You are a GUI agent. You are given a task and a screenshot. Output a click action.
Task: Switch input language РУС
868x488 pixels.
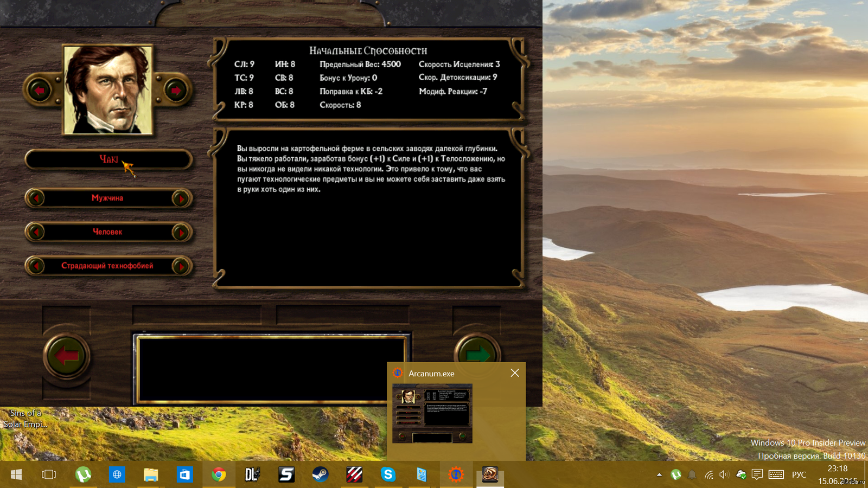click(x=799, y=474)
